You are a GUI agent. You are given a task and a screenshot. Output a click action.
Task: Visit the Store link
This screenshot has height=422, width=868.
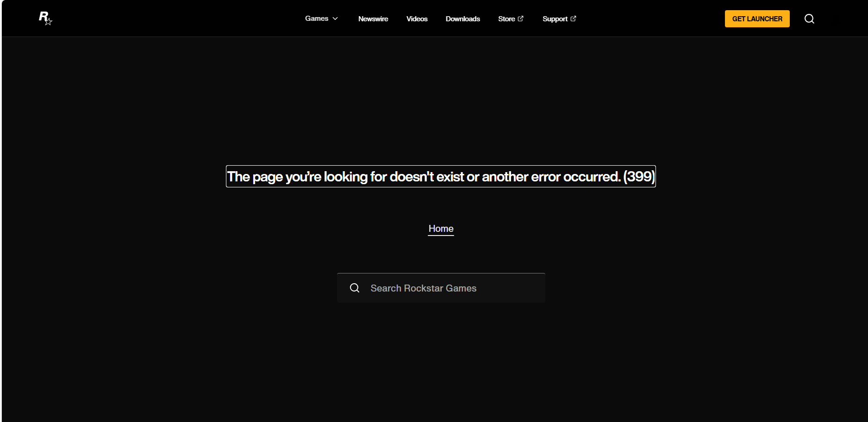coord(506,19)
